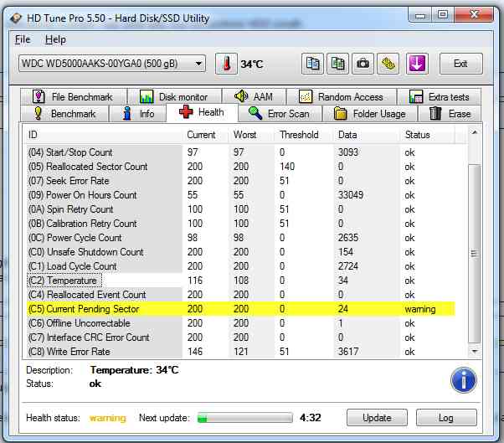Open the Help menu
This screenshot has height=443, width=504.
(x=55, y=39)
